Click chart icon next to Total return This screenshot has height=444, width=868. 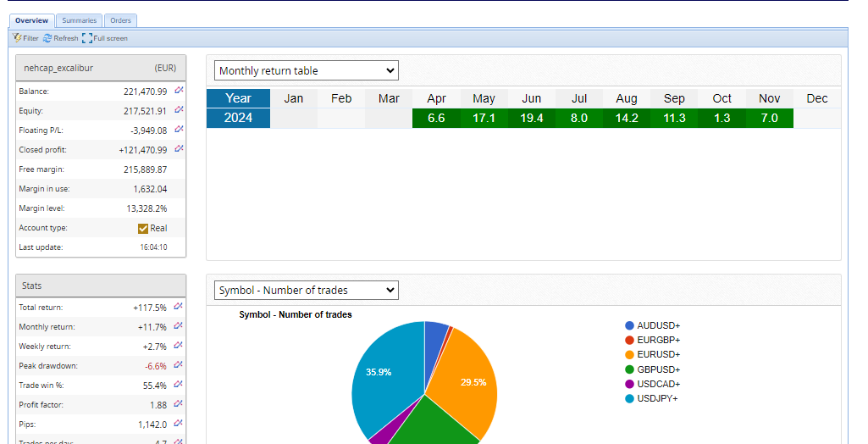(x=179, y=307)
